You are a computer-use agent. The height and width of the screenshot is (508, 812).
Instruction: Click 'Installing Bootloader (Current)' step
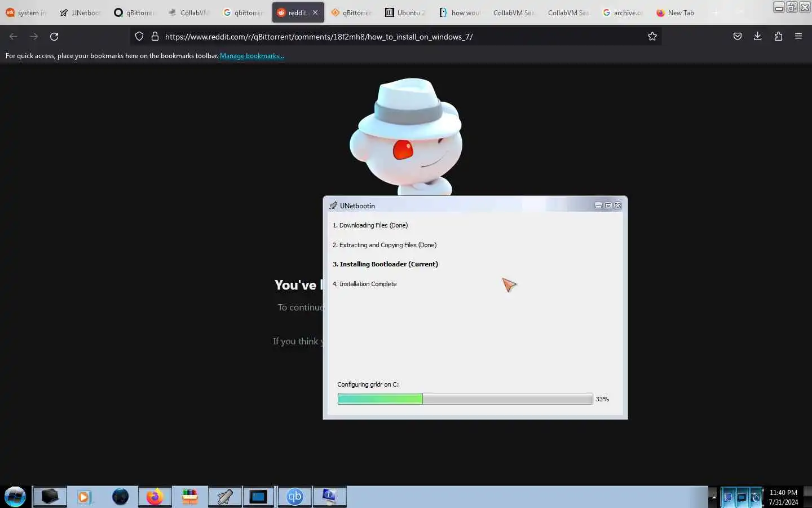[385, 264]
